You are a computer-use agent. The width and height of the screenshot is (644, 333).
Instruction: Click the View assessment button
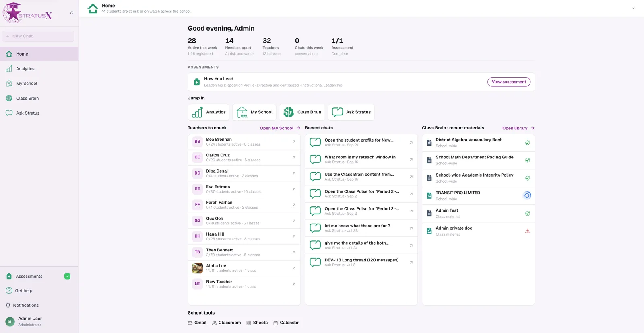click(x=509, y=82)
